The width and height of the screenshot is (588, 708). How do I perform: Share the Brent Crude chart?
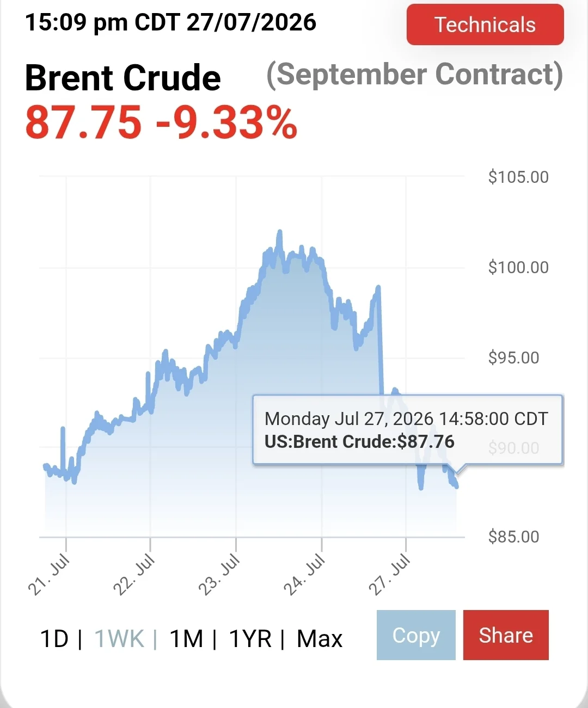506,635
